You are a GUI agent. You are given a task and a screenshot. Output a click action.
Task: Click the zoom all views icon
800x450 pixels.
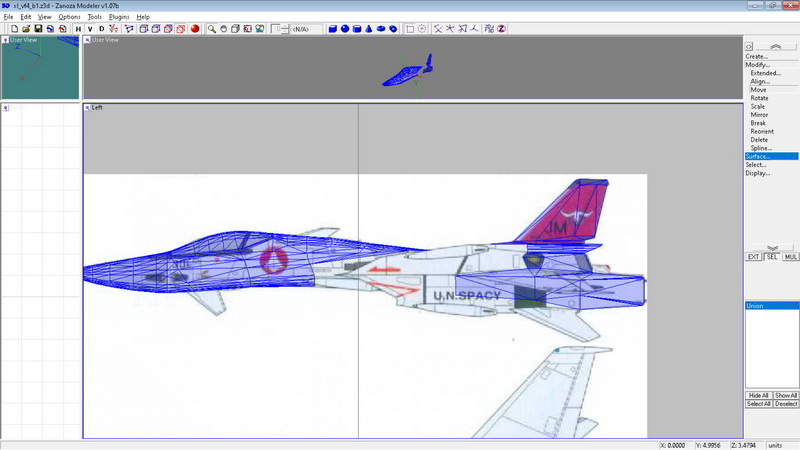[x=260, y=29]
